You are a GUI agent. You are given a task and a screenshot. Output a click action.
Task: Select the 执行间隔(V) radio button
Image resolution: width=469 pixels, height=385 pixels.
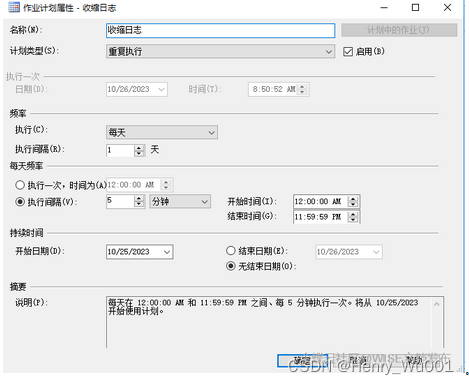tap(20, 202)
